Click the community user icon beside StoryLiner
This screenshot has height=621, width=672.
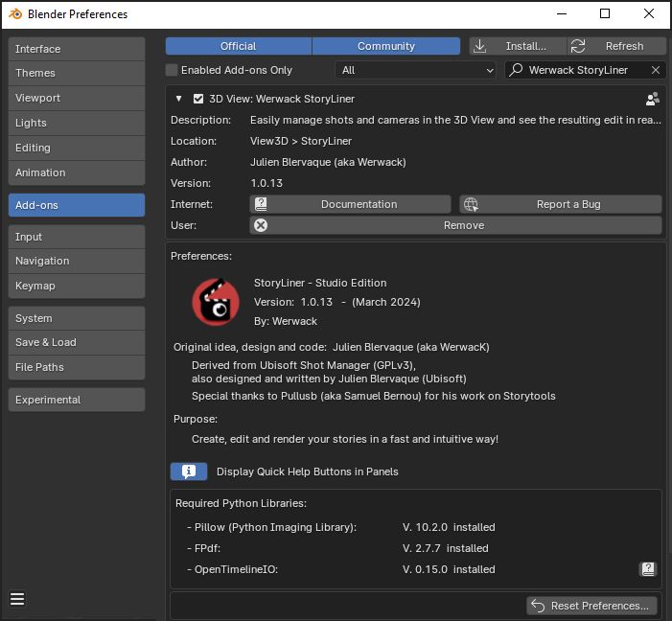pos(652,99)
